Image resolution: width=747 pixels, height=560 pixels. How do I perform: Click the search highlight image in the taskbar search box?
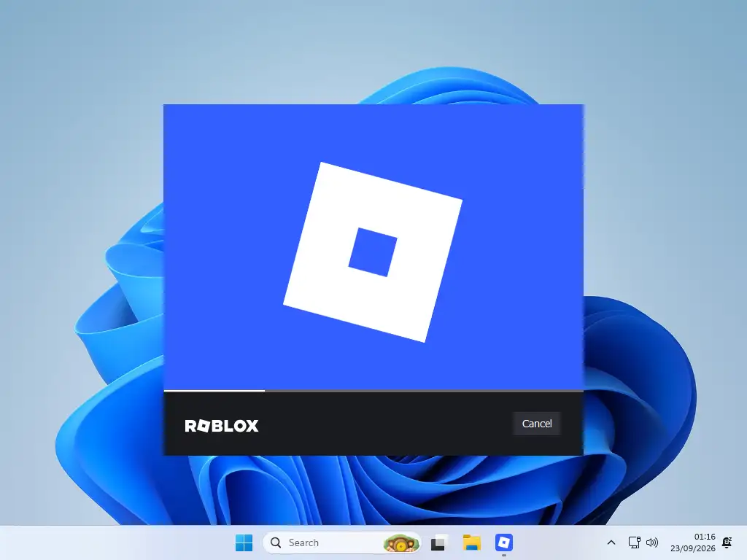401,542
